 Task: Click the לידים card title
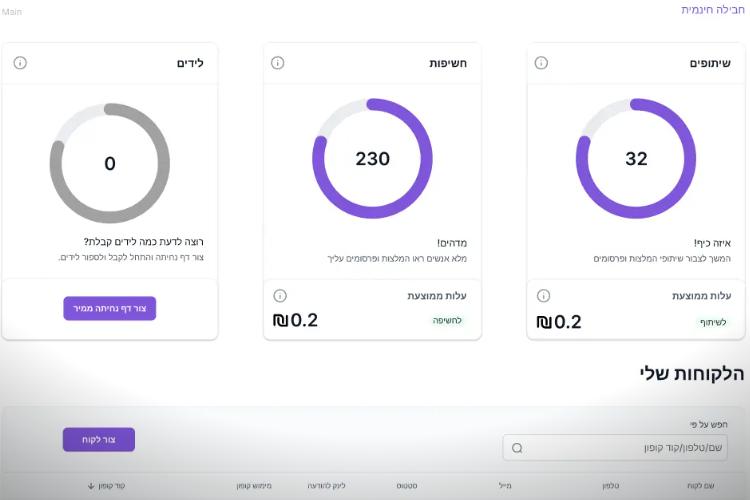tap(190, 63)
